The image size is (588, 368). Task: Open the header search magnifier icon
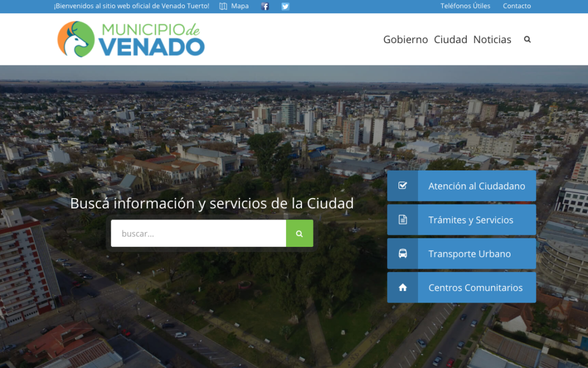tap(527, 40)
